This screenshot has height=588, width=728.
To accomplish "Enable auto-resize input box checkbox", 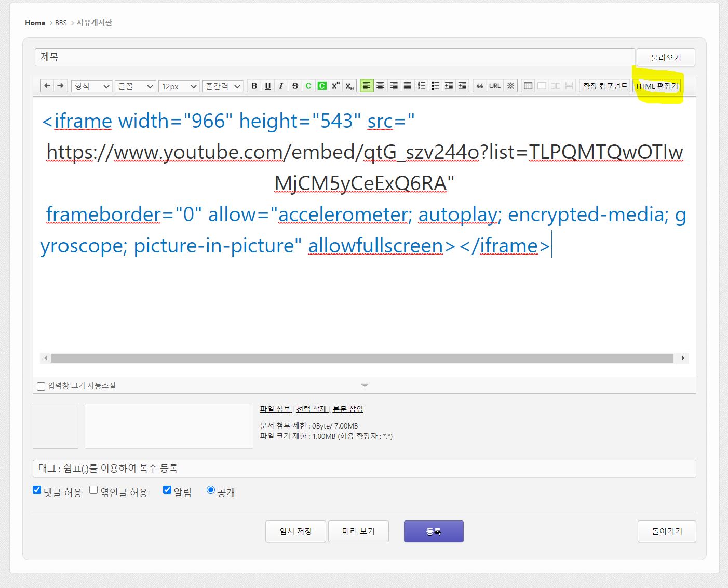I will click(x=41, y=386).
